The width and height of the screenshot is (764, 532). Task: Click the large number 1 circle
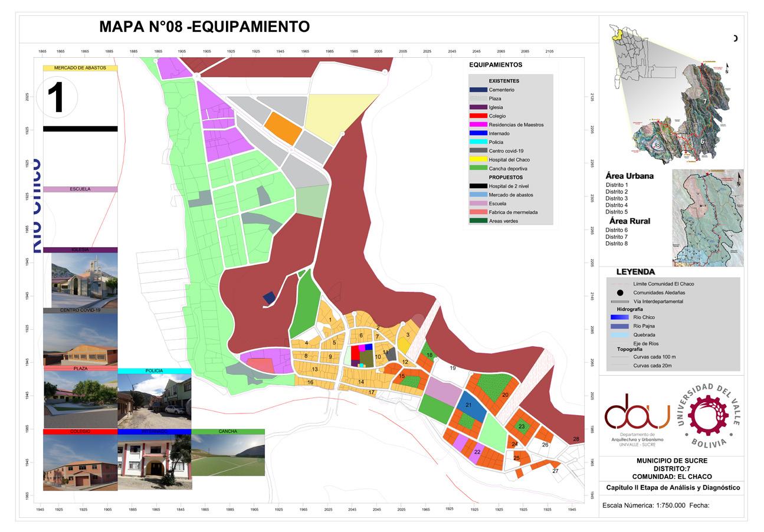[x=57, y=98]
